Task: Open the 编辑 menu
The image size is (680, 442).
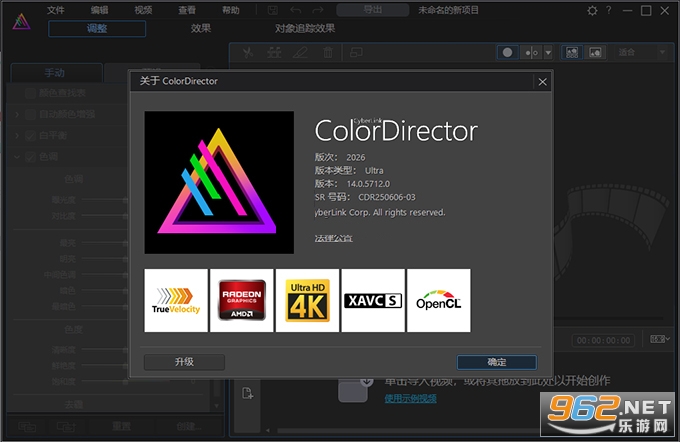Action: pos(100,10)
